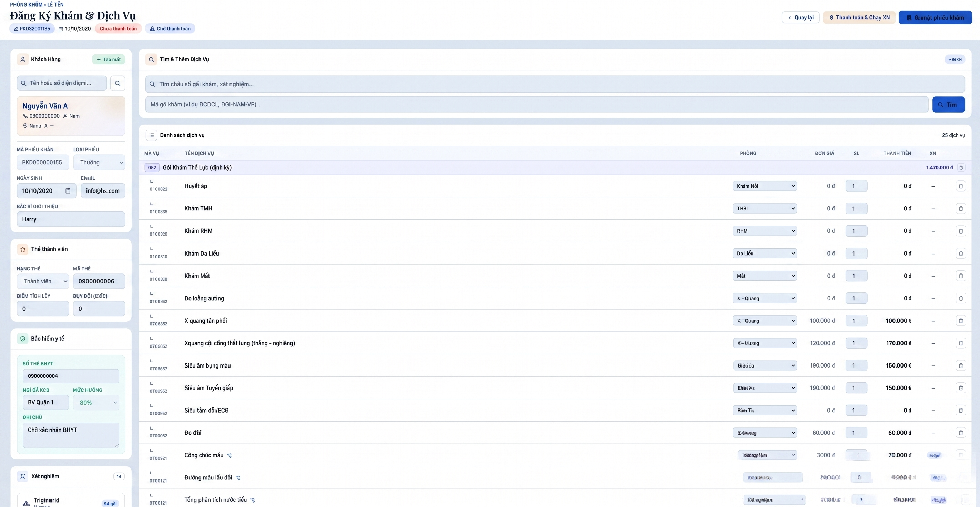The height and width of the screenshot is (507, 980).
Task: Open the Hạng thẻ dropdown showing Thành viên
Action: pos(43,281)
